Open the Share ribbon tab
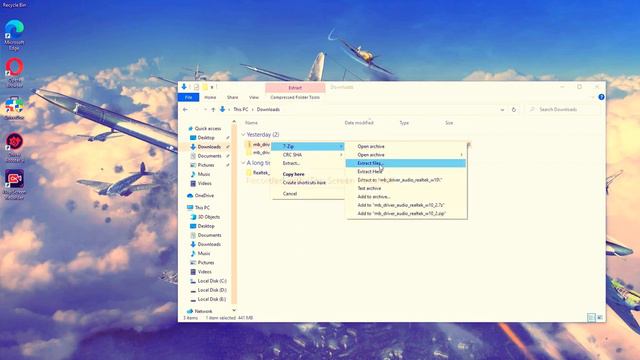 232,97
